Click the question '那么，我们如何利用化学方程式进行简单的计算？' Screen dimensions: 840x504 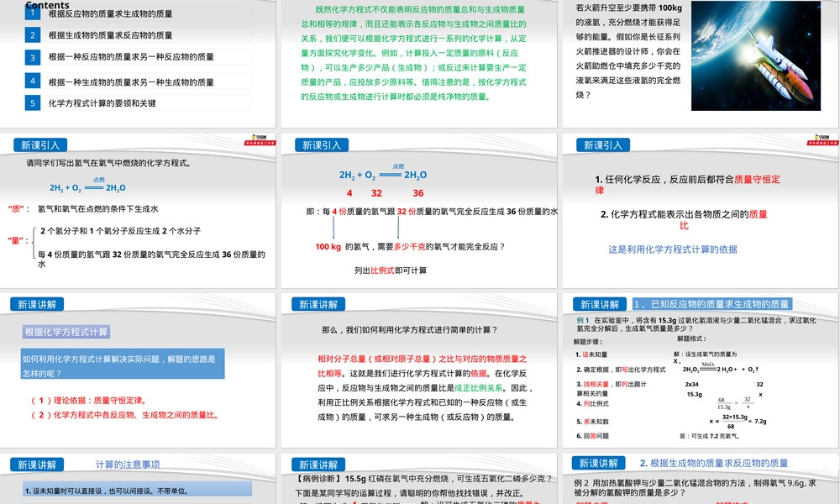click(410, 330)
